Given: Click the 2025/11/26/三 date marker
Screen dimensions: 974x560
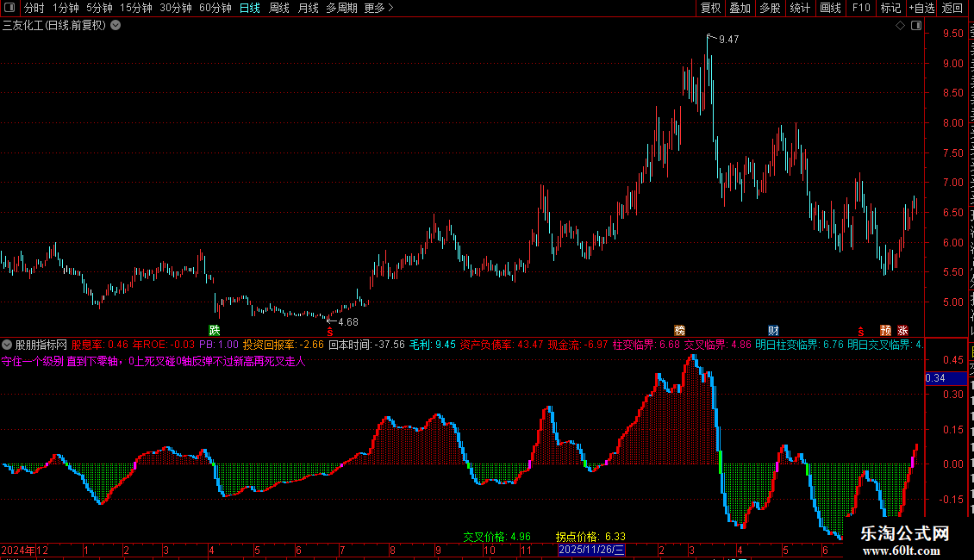Looking at the screenshot, I should coord(591,550).
